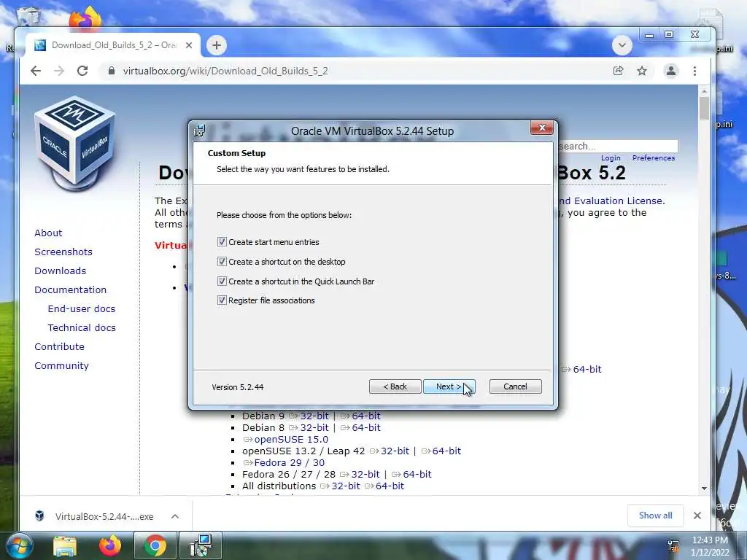
Task: Click All distributions 32-bit link
Action: [x=345, y=486]
